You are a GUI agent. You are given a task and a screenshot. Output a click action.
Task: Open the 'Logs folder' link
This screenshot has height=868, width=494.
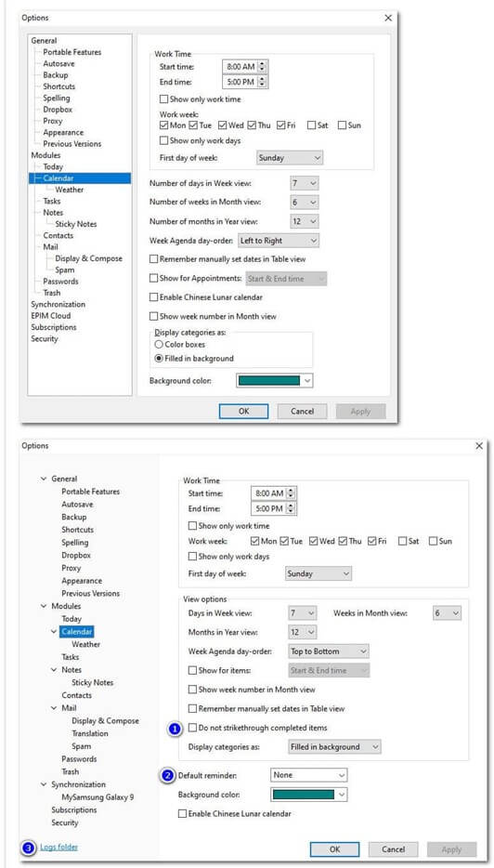(59, 847)
